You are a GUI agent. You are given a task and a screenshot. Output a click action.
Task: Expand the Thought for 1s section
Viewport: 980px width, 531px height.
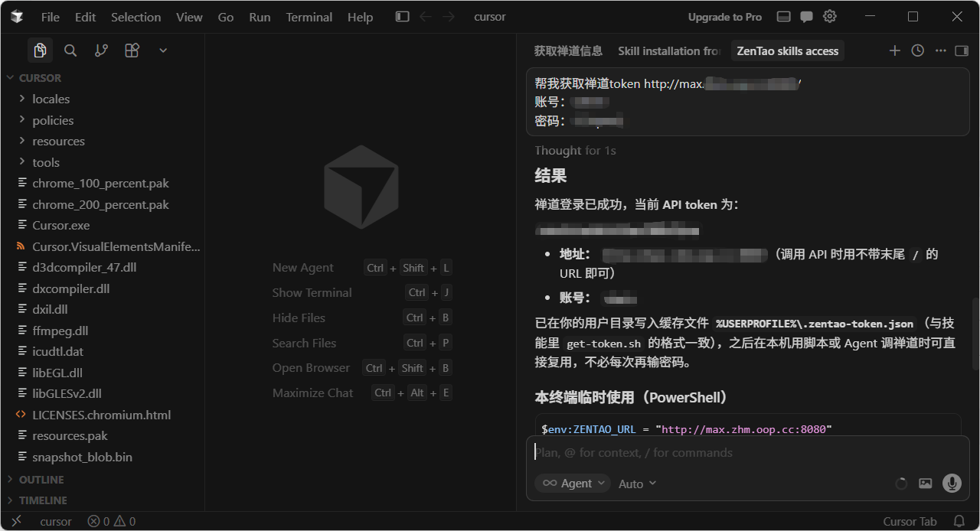coord(575,151)
